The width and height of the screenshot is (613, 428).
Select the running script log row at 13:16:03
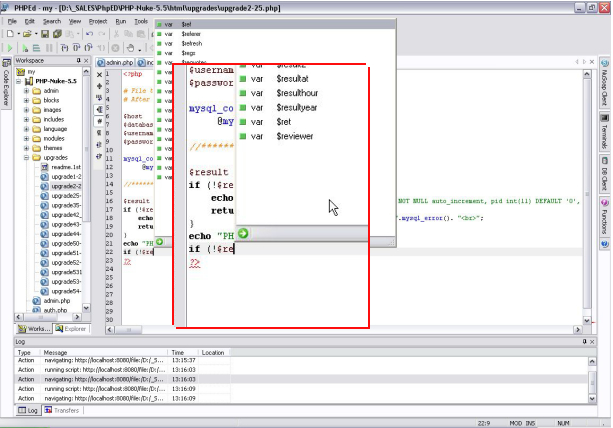tap(301, 370)
